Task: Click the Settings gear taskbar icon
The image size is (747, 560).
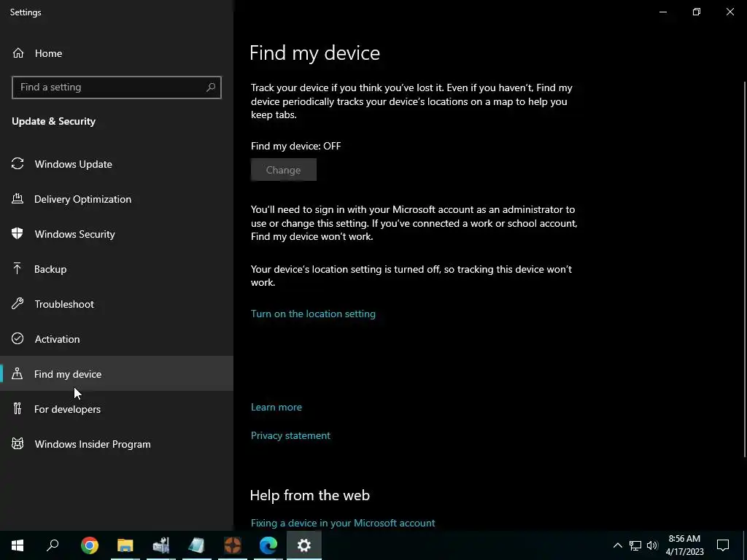Action: pos(304,545)
